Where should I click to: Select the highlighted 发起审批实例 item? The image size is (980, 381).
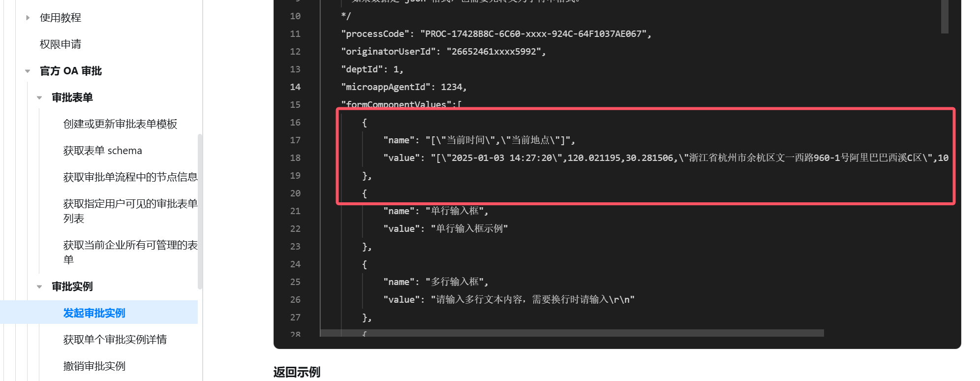click(x=99, y=312)
